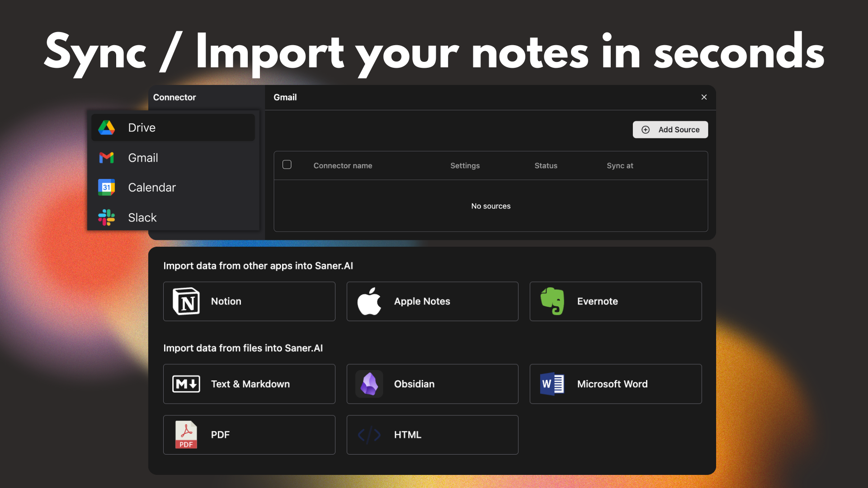
Task: Click the Google Calendar icon
Action: click(107, 188)
